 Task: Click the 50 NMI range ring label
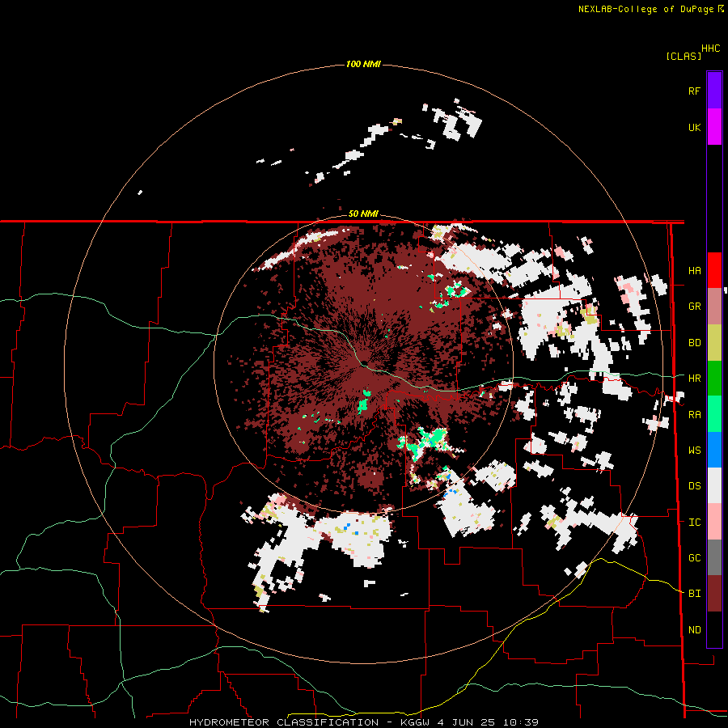[x=363, y=214]
